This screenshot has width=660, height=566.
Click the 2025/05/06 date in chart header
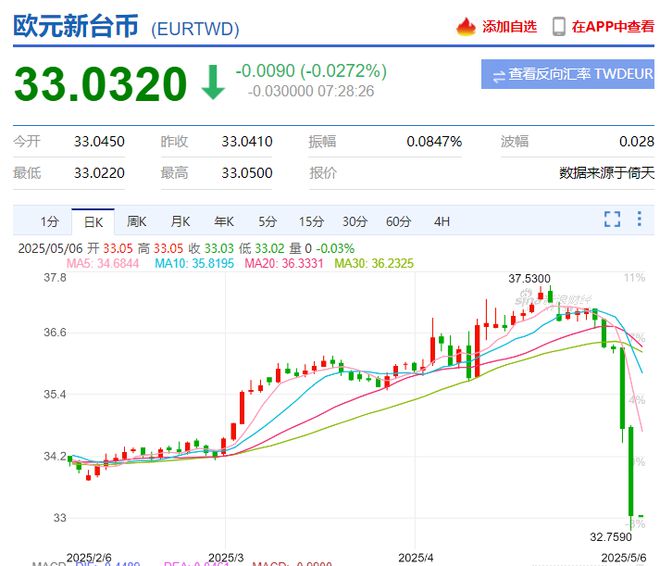point(51,249)
